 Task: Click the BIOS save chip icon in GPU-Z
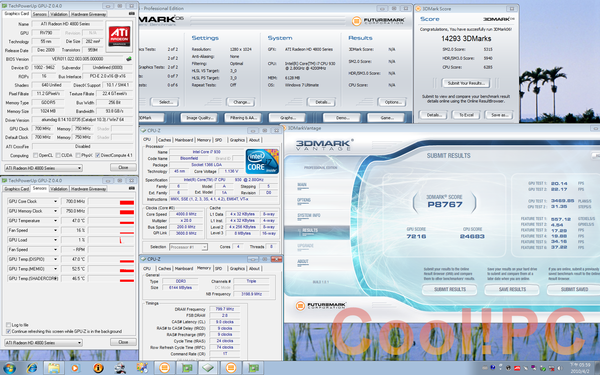129,59
